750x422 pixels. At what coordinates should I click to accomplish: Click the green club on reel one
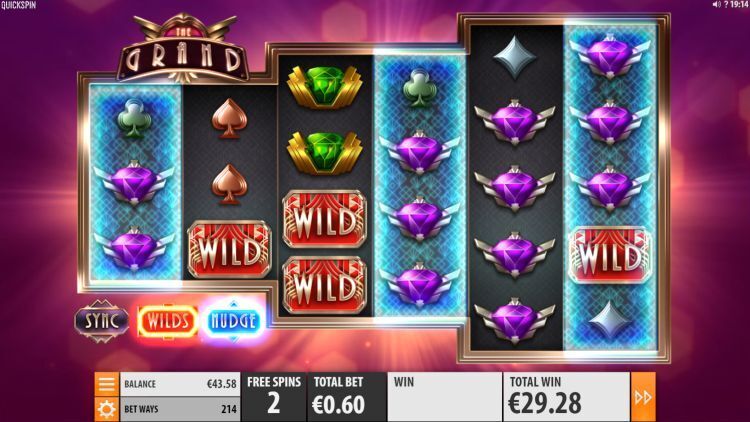point(134,119)
